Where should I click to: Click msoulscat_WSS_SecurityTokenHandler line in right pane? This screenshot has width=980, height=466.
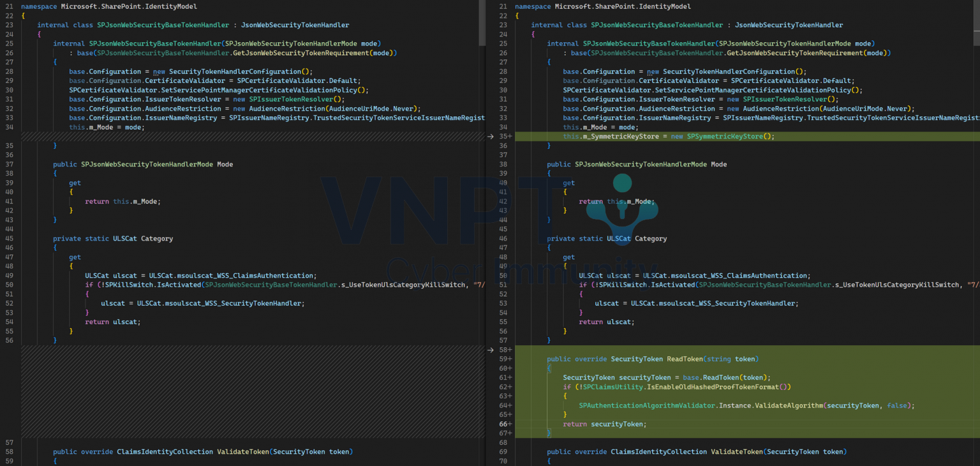[696, 303]
